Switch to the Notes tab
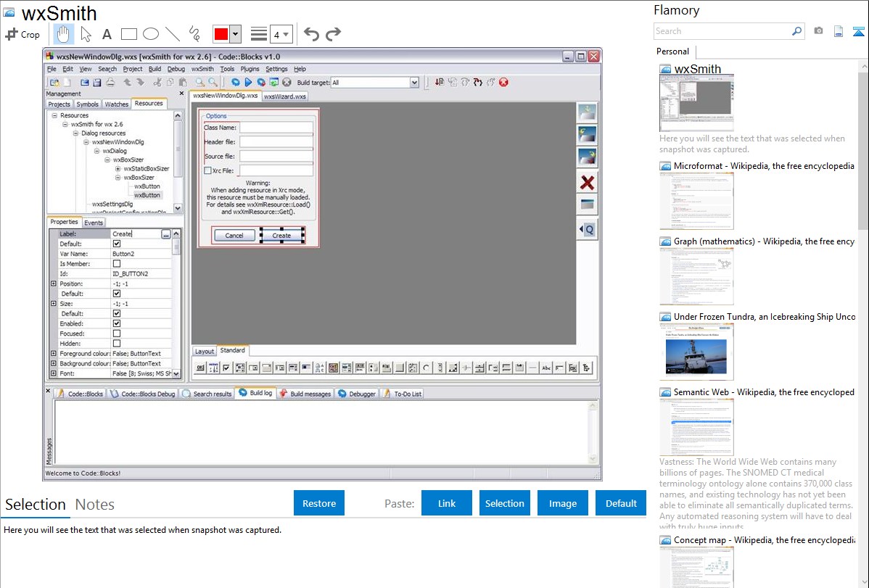Screen dimensions: 869x588 [x=94, y=505]
